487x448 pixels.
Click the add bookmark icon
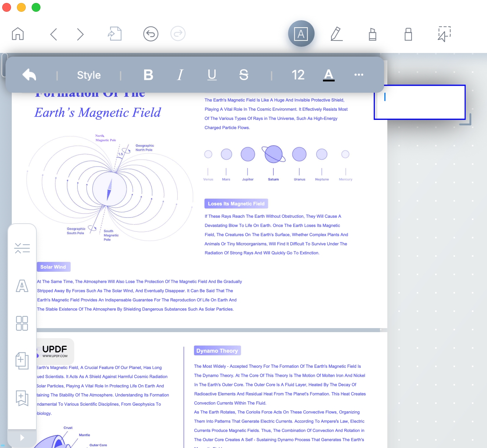click(22, 398)
